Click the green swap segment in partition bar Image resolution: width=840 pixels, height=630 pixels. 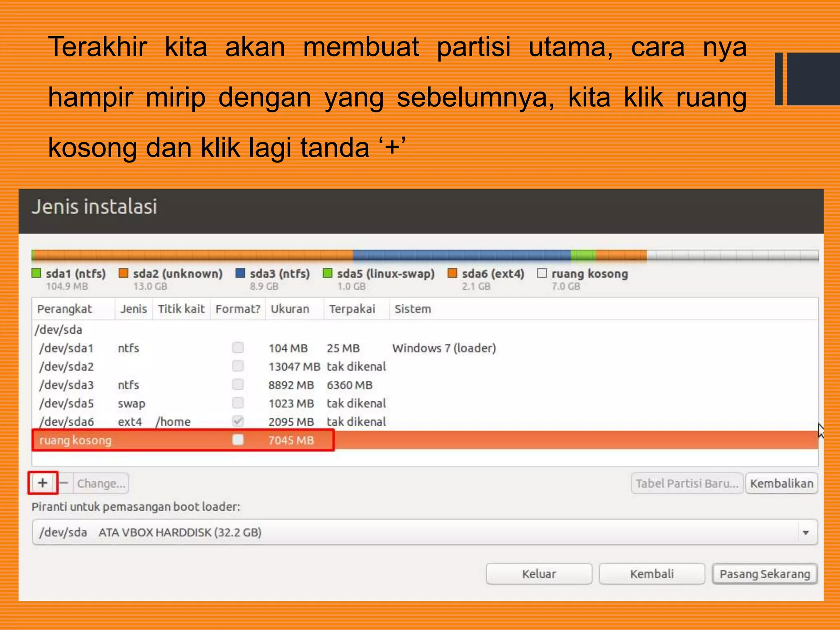coord(583,256)
